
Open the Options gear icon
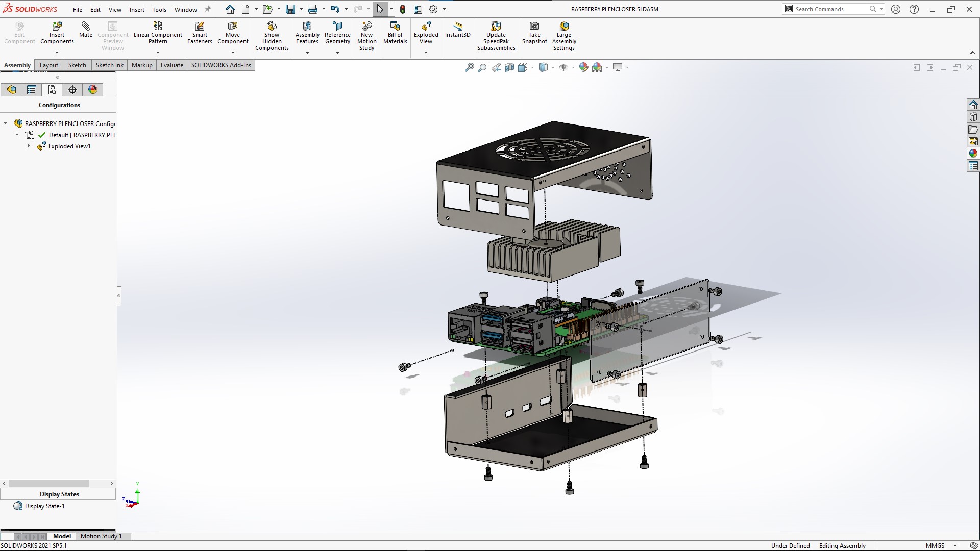pos(433,9)
